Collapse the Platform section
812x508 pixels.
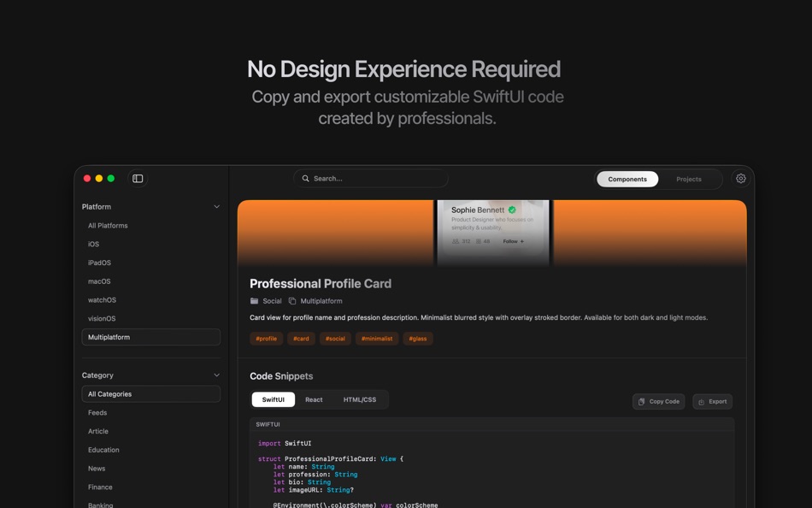216,206
